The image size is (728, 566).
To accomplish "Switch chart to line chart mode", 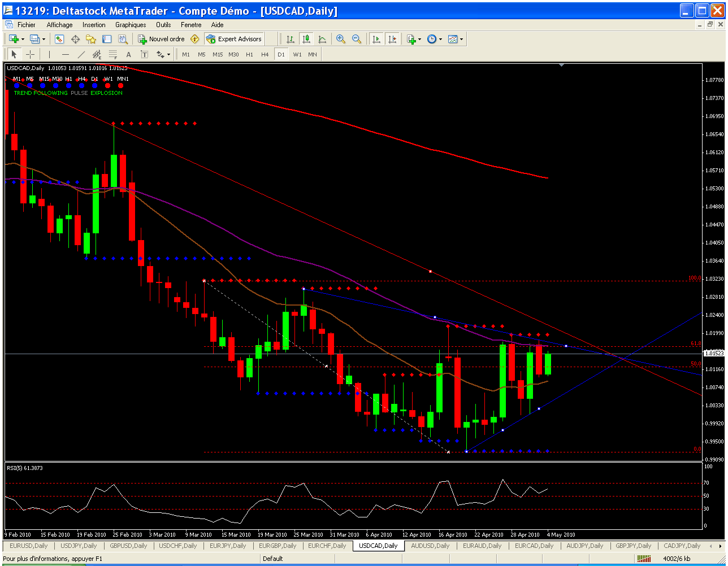I will coord(322,39).
